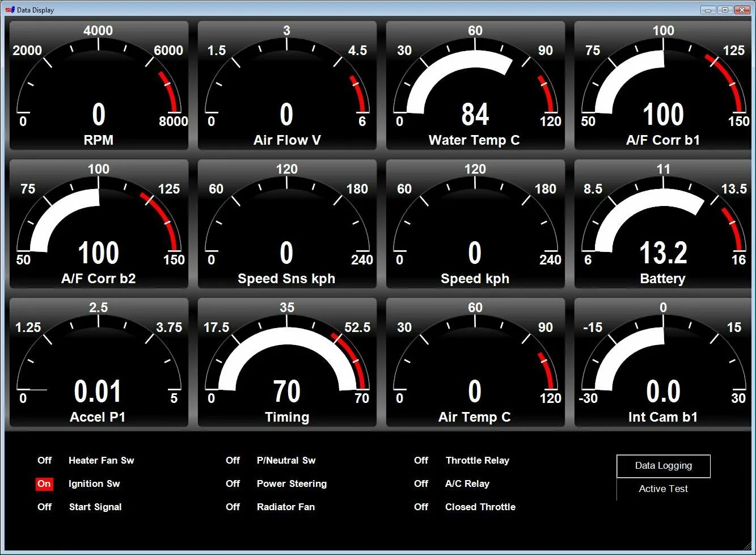Click the Power Steering label
Image resolution: width=756 pixels, height=555 pixels.
coord(292,483)
